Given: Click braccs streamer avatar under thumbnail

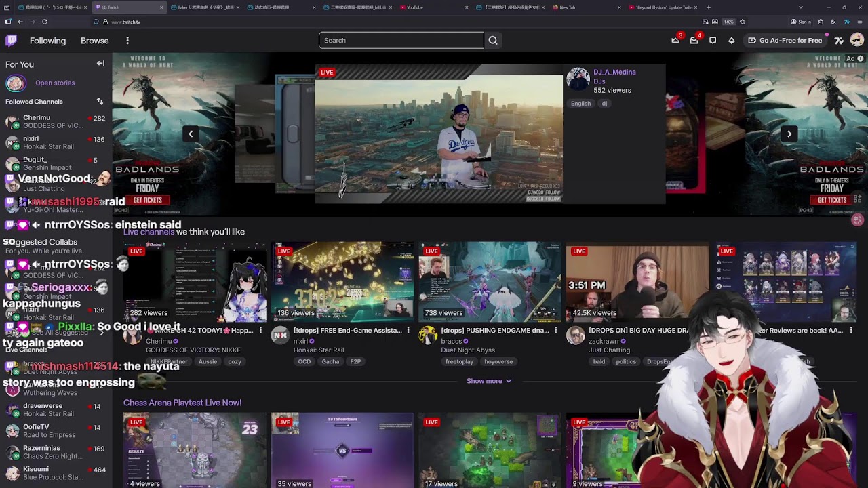Looking at the screenshot, I should pyautogui.click(x=428, y=335).
